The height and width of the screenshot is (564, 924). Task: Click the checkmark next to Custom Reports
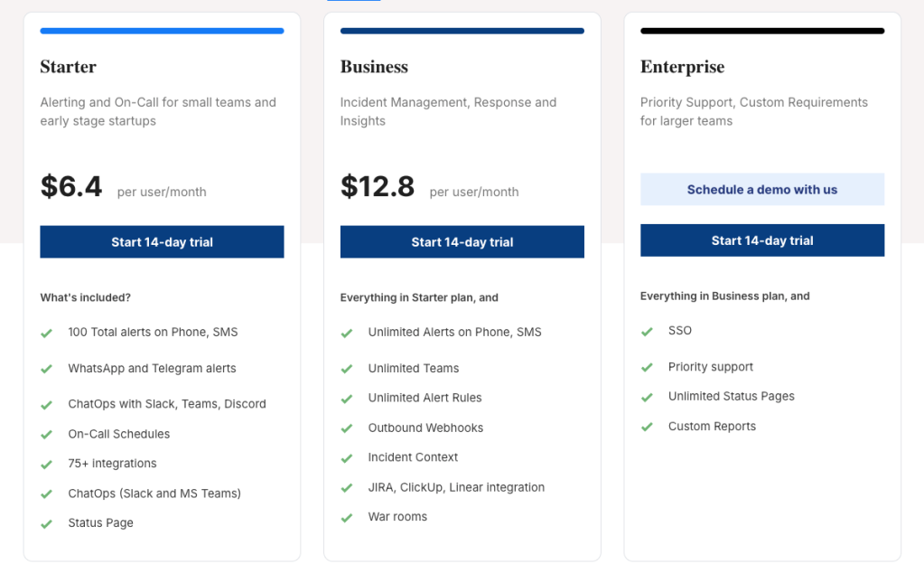648,426
